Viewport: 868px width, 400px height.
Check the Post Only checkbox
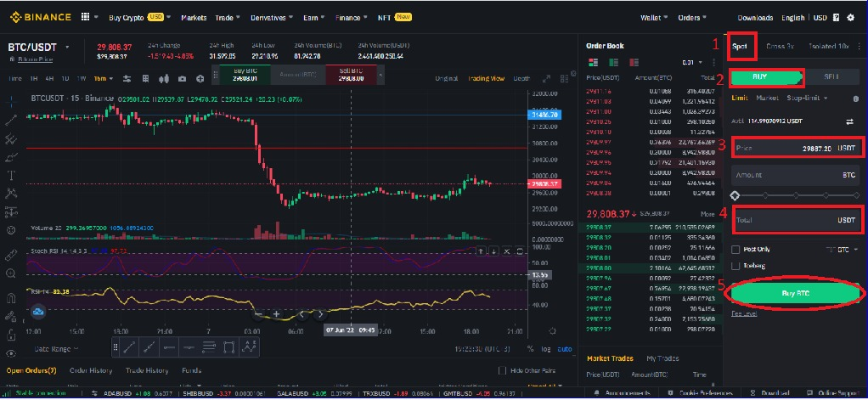click(736, 250)
